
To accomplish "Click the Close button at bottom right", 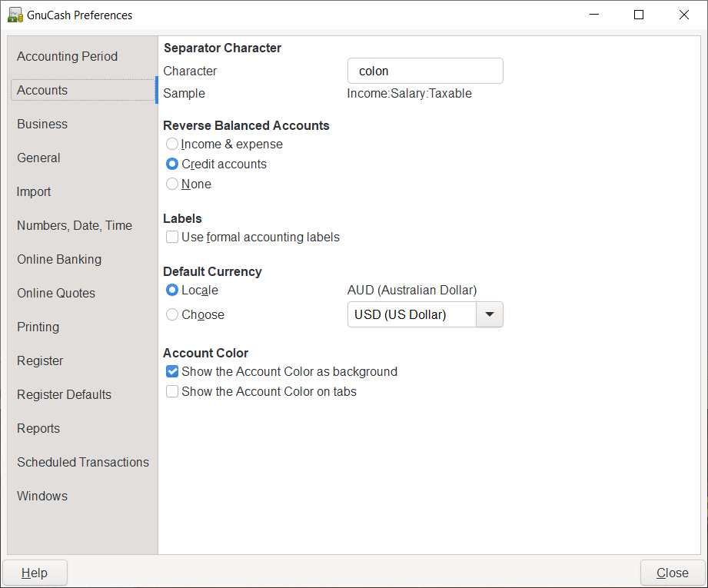I will click(x=672, y=573).
